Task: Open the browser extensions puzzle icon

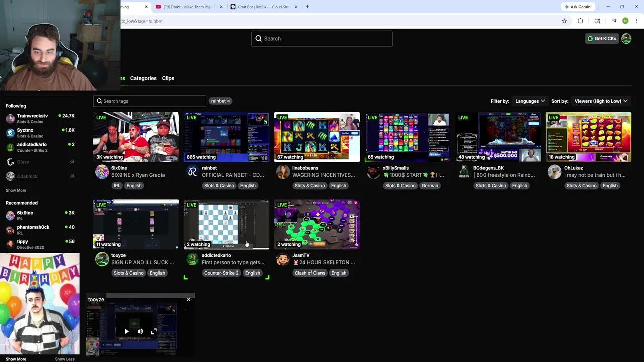Action: pos(580,21)
